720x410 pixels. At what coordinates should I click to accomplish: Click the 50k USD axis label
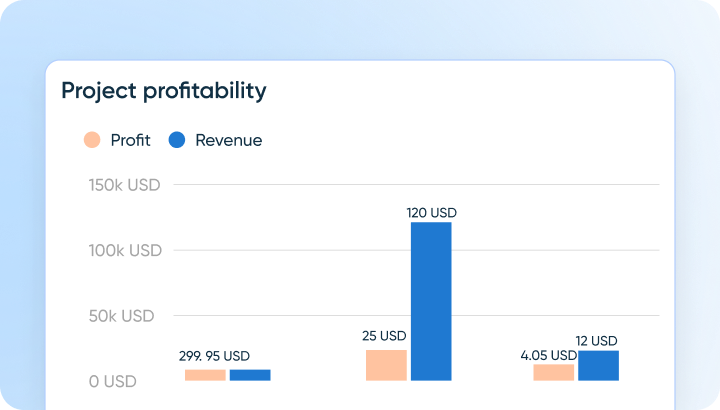(x=121, y=316)
